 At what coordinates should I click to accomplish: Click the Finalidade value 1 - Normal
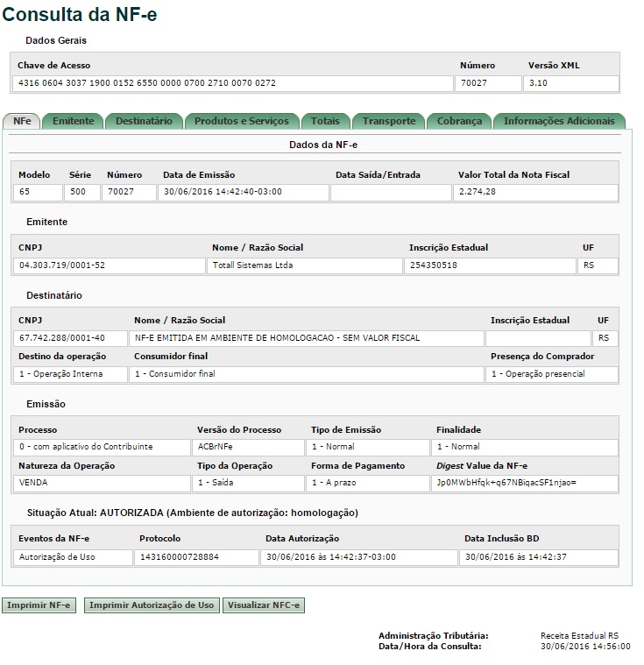(x=525, y=447)
